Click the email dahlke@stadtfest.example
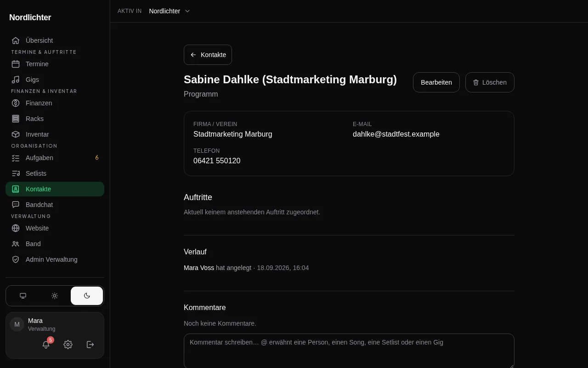 click(x=396, y=134)
